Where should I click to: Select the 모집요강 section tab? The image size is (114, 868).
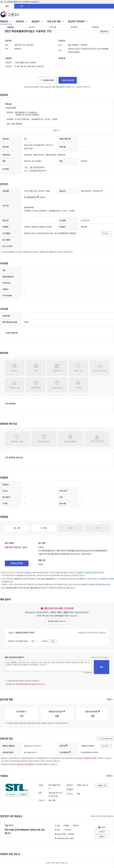pyautogui.click(x=11, y=27)
